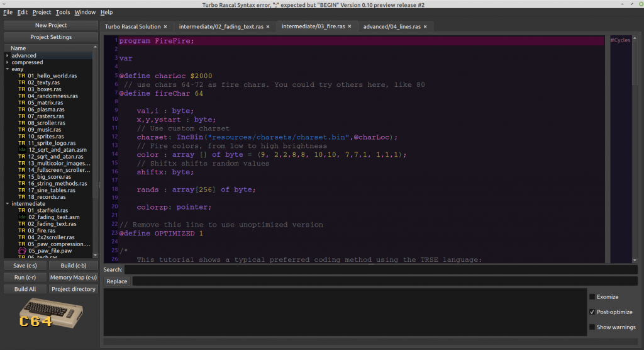Close the advanced/04_lines.ras tab
This screenshot has height=350, width=644.
[x=426, y=26]
